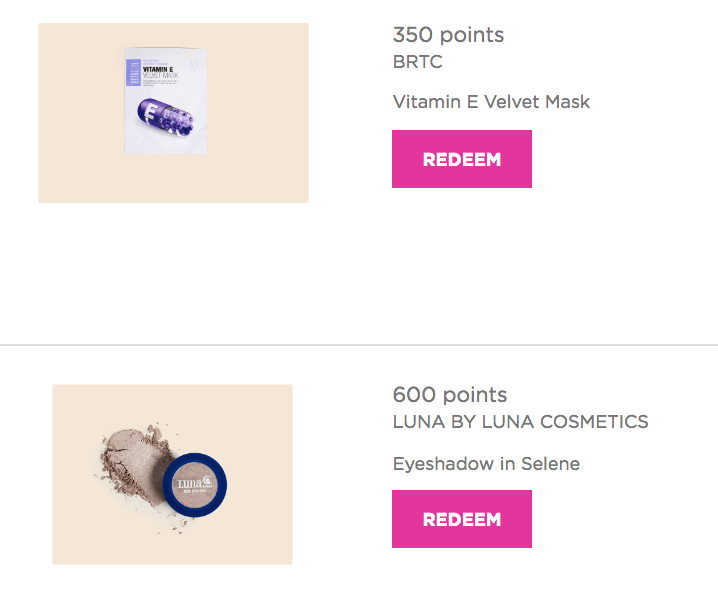Click the REDEEM text under BRTC product
This screenshot has width=718, height=610.
461,159
